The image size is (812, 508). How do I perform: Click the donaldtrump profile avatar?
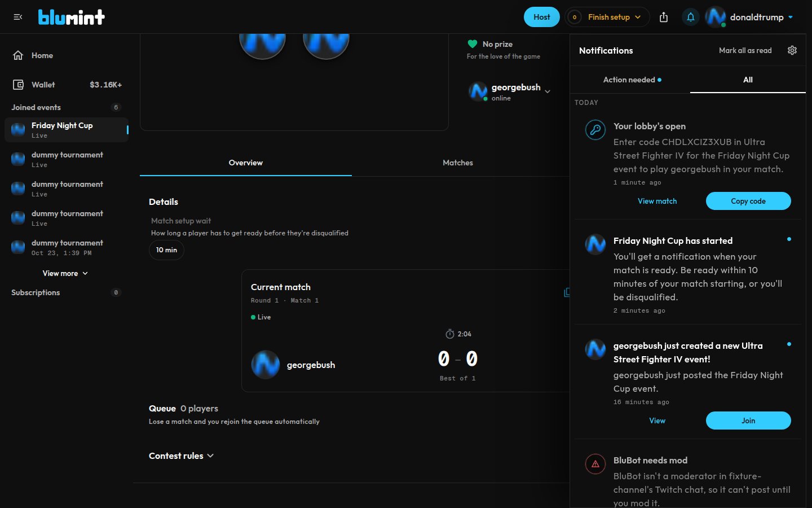(716, 17)
